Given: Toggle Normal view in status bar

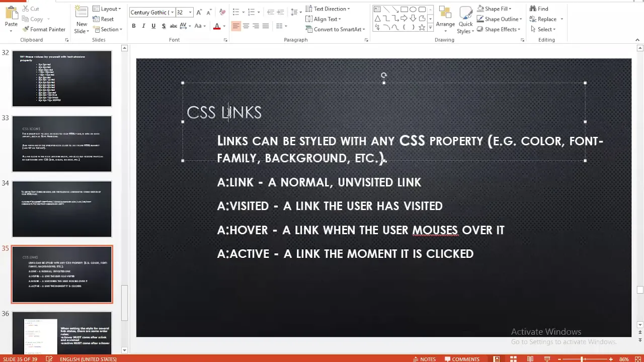Looking at the screenshot, I should pyautogui.click(x=497, y=359).
